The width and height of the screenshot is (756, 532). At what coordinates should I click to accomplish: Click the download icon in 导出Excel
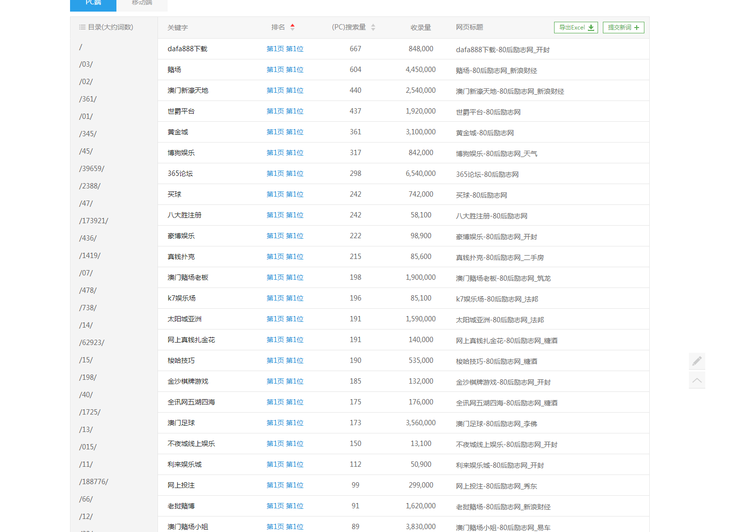pos(591,28)
